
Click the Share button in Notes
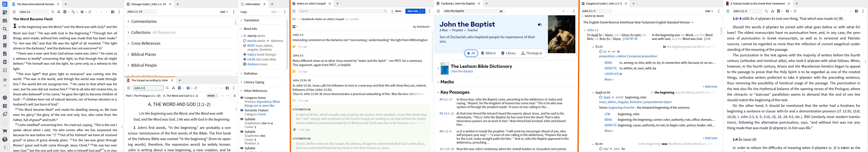pos(397,11)
